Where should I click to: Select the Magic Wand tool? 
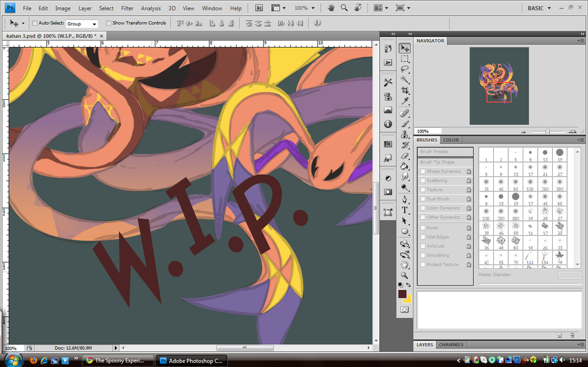coord(404,80)
